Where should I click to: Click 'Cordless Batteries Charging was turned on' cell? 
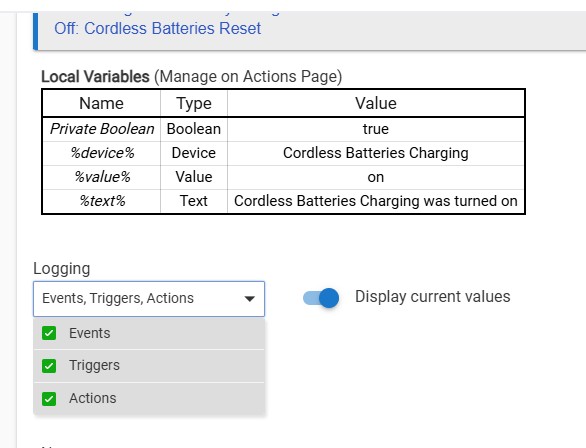pos(376,201)
